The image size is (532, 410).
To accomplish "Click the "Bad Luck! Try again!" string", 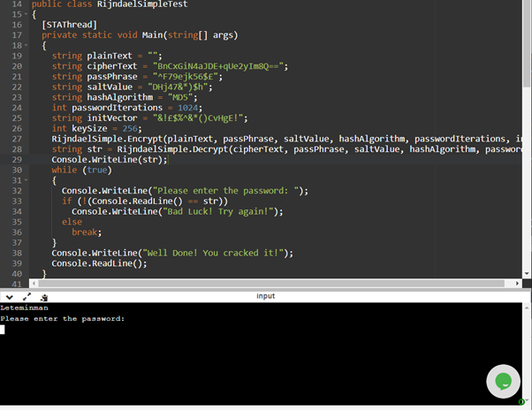I will pos(217,211).
